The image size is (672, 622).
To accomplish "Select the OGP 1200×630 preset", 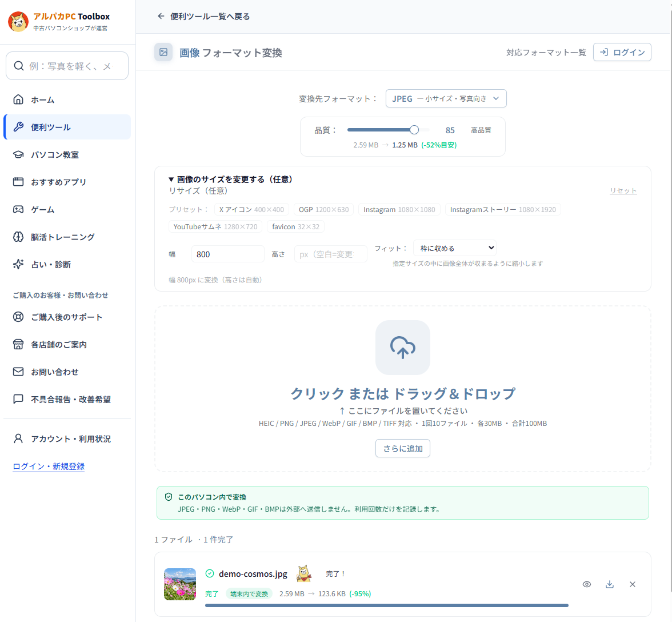I will pos(323,210).
